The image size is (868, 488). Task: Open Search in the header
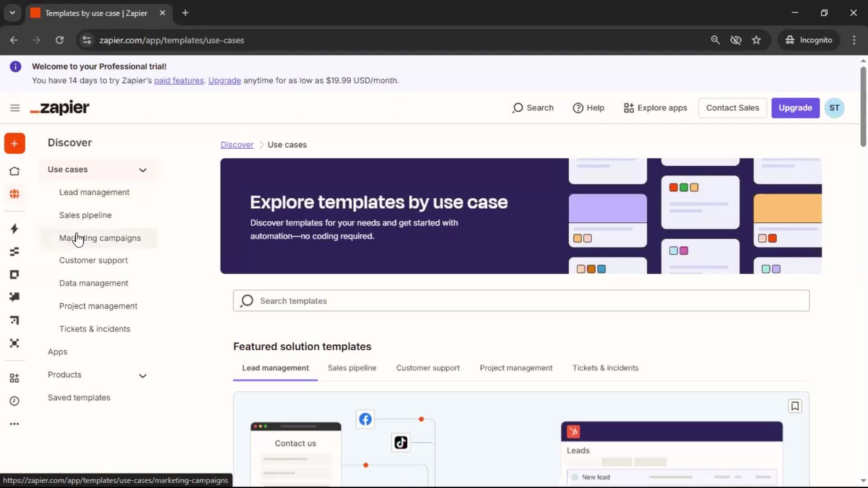click(533, 108)
